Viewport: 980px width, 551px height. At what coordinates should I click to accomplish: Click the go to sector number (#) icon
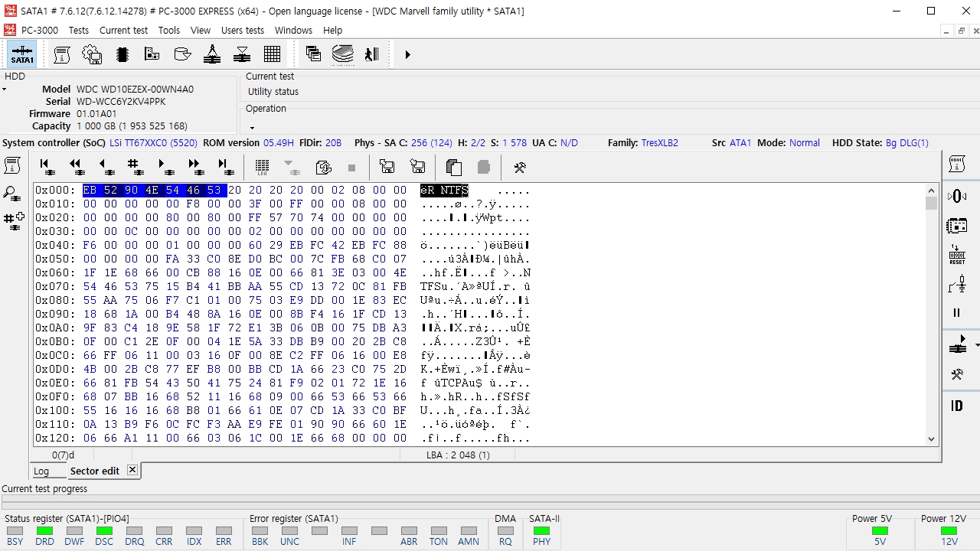pyautogui.click(x=136, y=167)
